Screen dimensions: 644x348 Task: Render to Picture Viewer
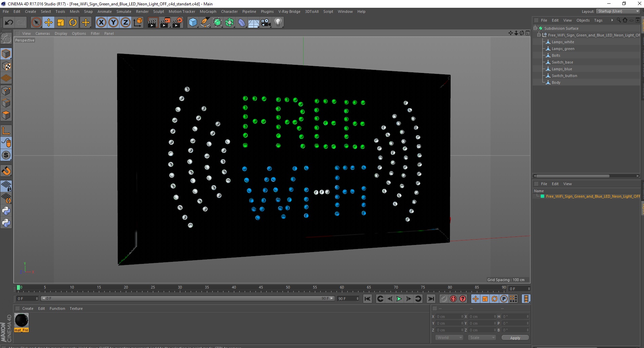point(165,23)
